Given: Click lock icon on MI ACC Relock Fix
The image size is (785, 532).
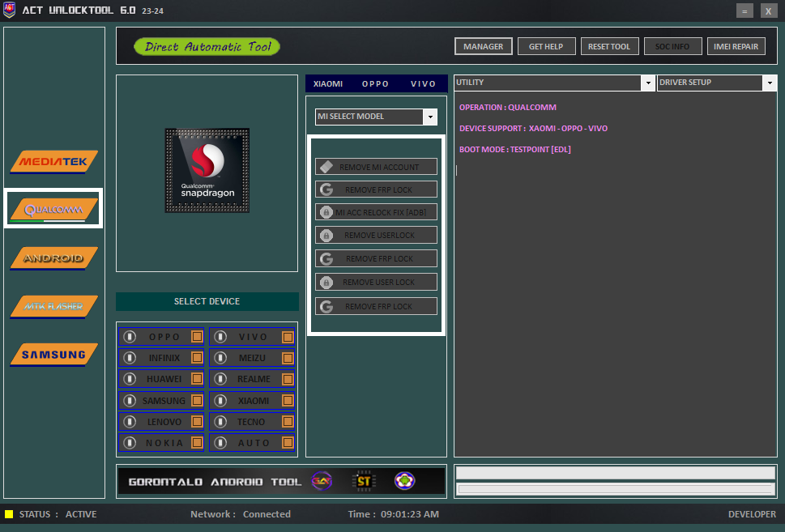Looking at the screenshot, I should click(326, 212).
